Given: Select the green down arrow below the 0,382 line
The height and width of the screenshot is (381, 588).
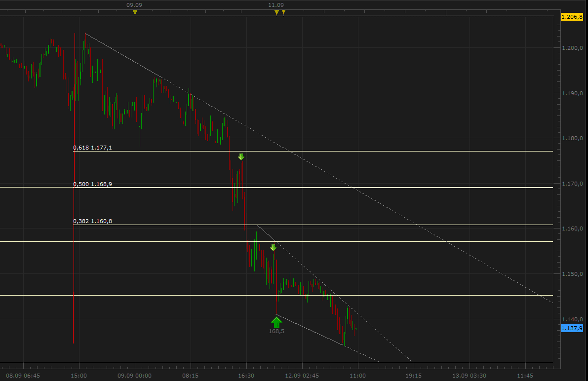Looking at the screenshot, I should click(x=273, y=247).
